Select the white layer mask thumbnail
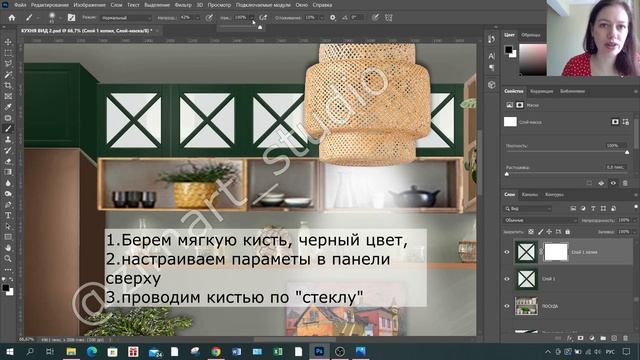640x360 pixels. coord(556,252)
